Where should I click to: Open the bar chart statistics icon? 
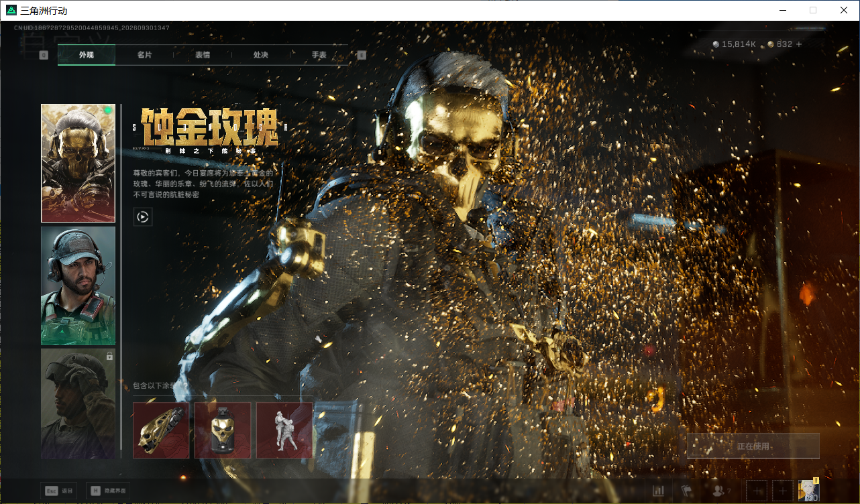point(658,491)
